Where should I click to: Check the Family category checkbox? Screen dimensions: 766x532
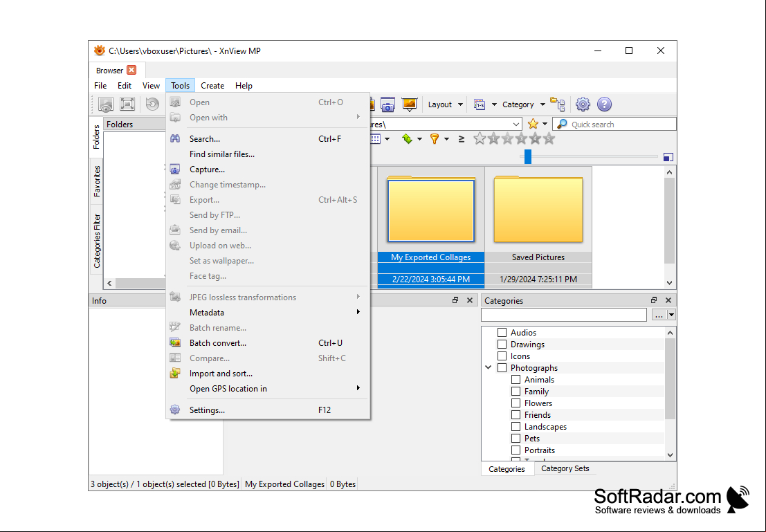point(516,391)
